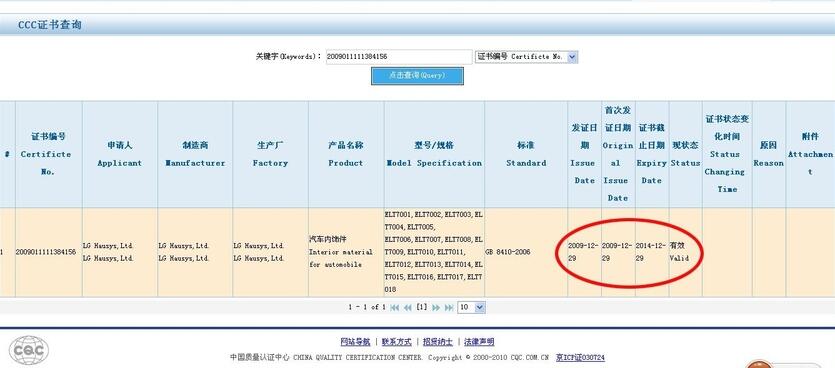Open 联系方式 footer link
Screen dimensions: 835x368
click(x=396, y=342)
